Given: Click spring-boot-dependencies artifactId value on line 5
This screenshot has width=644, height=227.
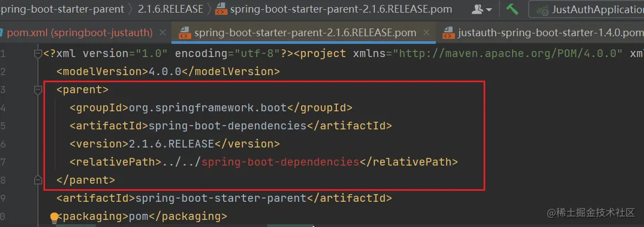Looking at the screenshot, I should pos(227,126).
